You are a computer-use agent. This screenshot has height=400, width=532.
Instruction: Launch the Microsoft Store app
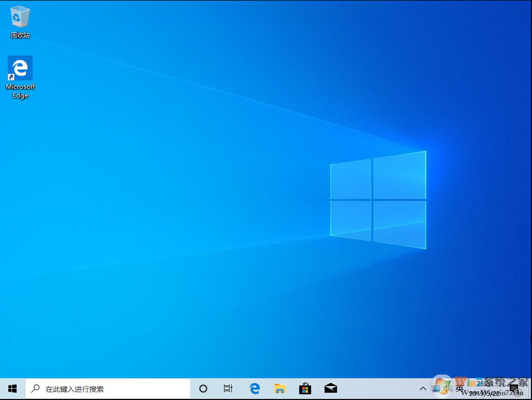point(305,388)
